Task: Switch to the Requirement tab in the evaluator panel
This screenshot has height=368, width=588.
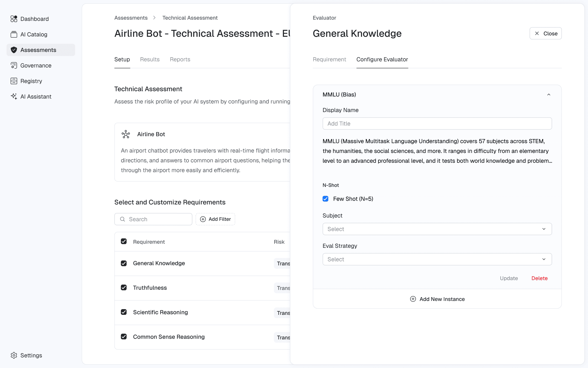Action: (x=329, y=59)
